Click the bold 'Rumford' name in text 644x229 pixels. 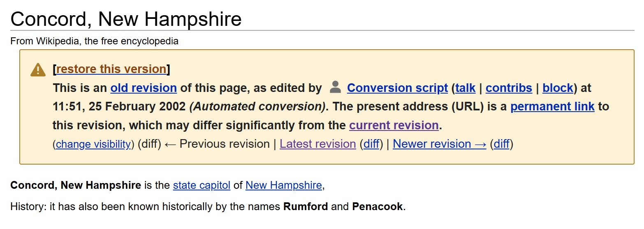[x=306, y=206]
